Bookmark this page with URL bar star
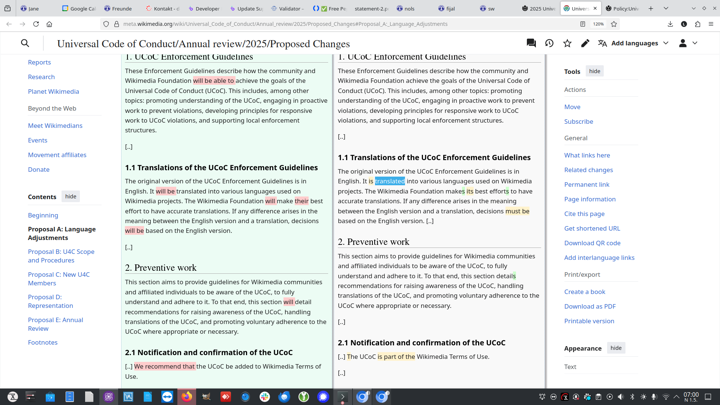The image size is (720, 405). [x=614, y=24]
